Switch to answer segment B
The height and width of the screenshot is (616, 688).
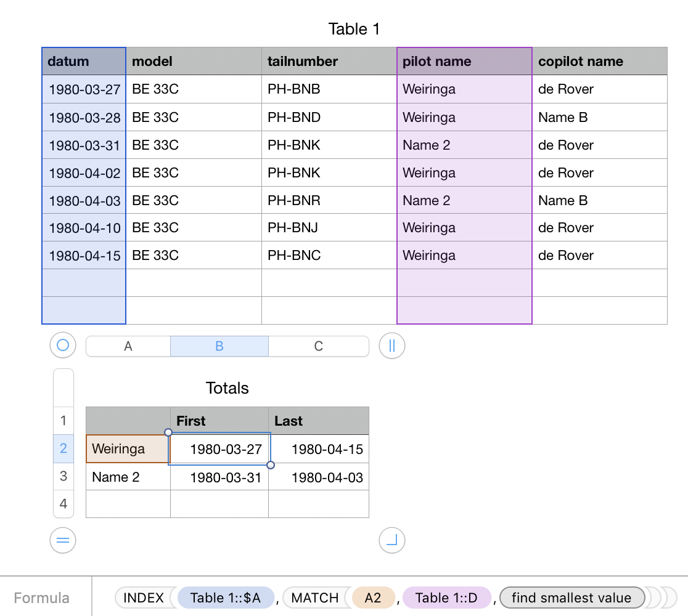pyautogui.click(x=219, y=346)
